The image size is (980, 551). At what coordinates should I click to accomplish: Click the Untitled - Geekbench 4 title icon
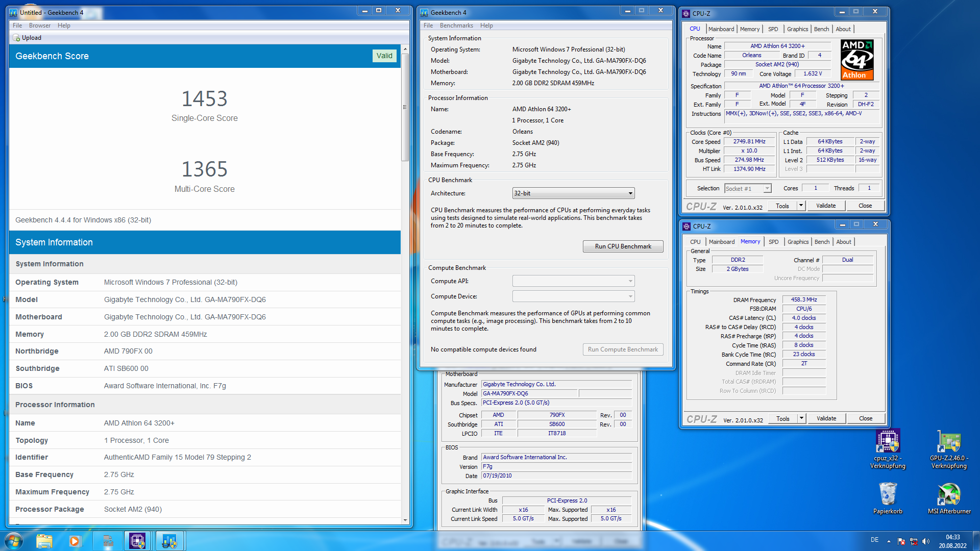coord(14,13)
